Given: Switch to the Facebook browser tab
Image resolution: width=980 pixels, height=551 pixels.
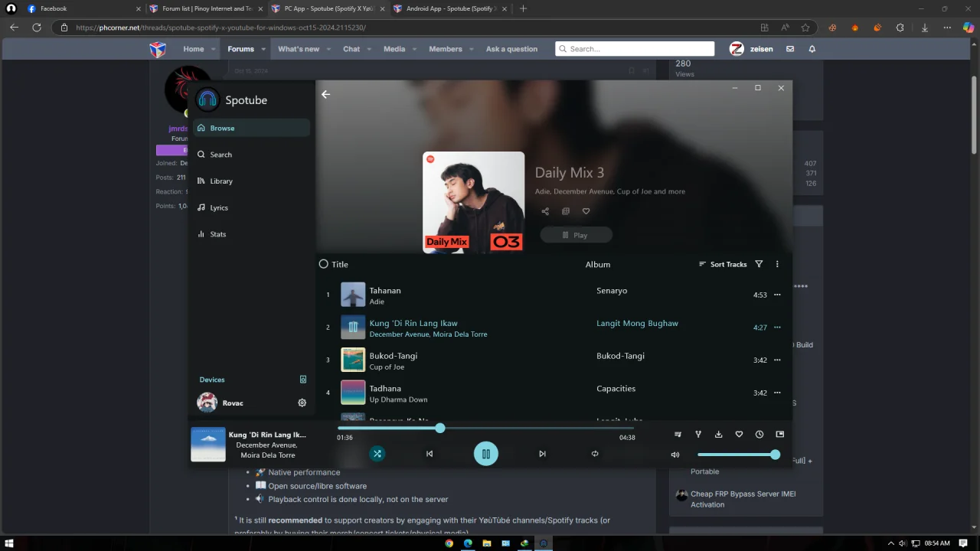Looking at the screenshot, I should [83, 8].
